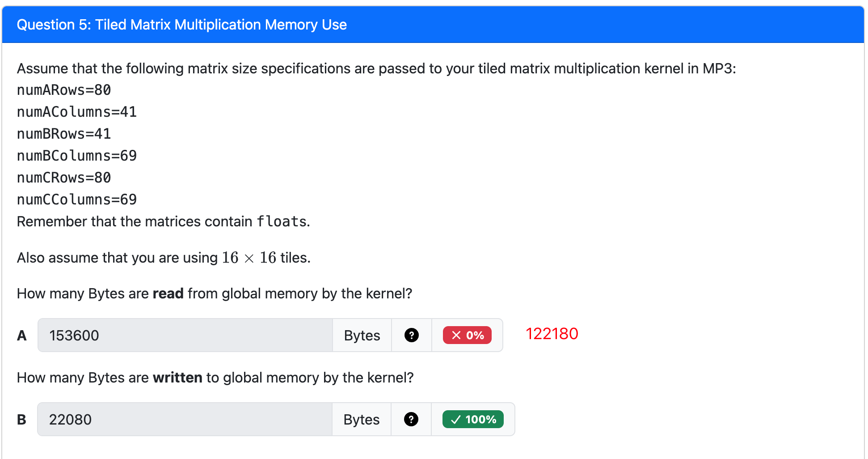Click the answer A input field containing 153600
Viewport: 868px width, 459px height.
185,335
